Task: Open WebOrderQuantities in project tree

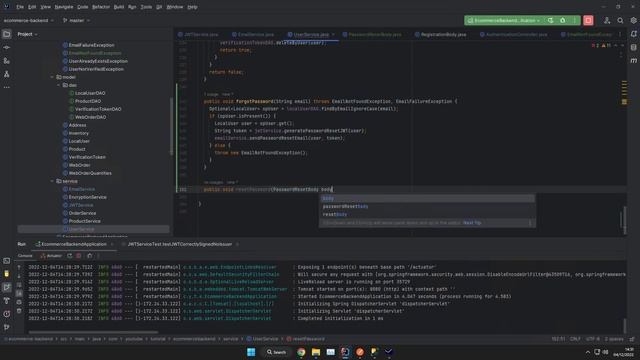Action: click(x=90, y=173)
